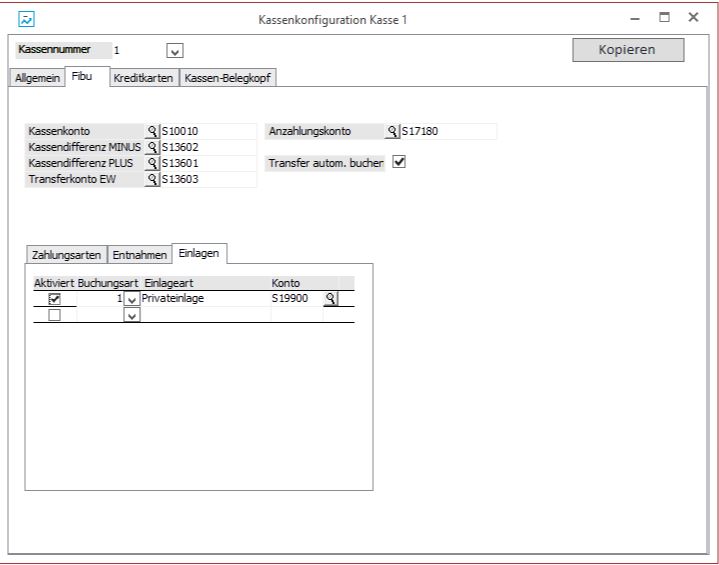The height and width of the screenshot is (565, 719).
Task: Click the Anzahlungskonto search icon
Action: point(392,131)
